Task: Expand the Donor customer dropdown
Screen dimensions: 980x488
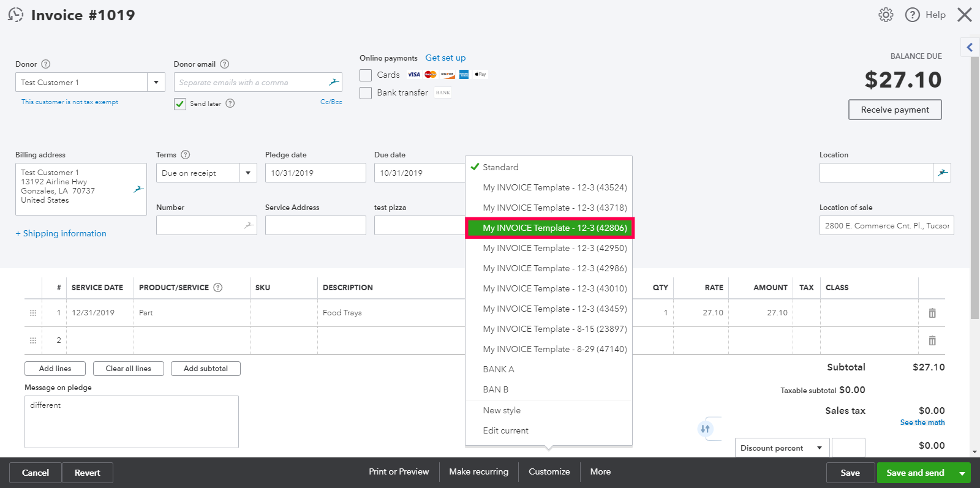Action: [x=156, y=82]
